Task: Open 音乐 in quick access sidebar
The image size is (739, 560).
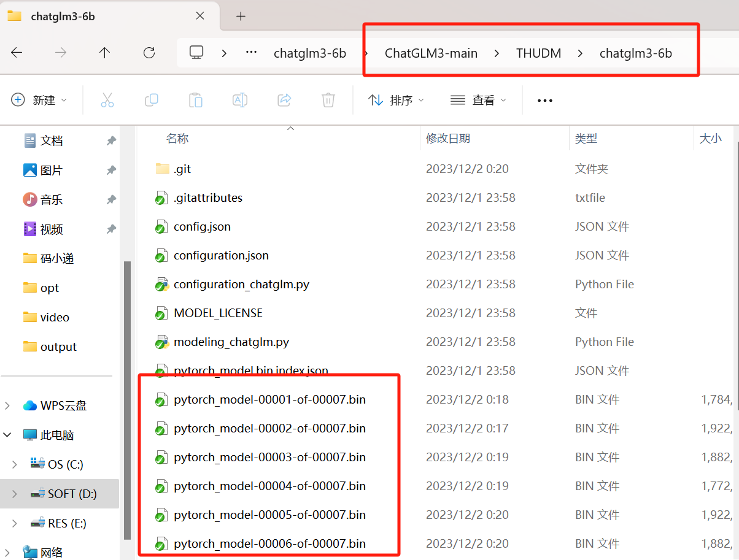Action: pyautogui.click(x=52, y=199)
